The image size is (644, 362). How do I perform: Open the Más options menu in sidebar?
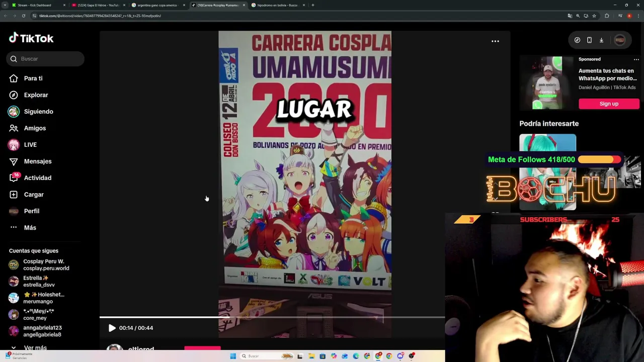(30, 228)
